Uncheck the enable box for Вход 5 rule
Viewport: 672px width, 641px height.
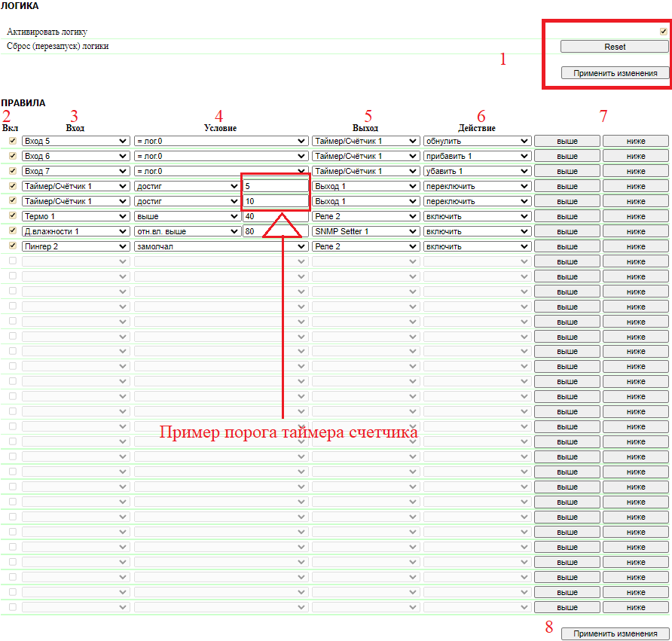[12, 140]
